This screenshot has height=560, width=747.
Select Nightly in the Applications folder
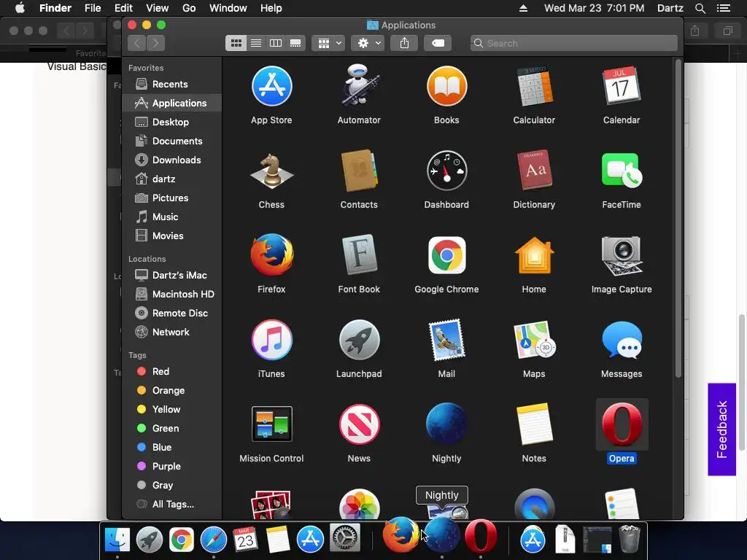pos(446,424)
